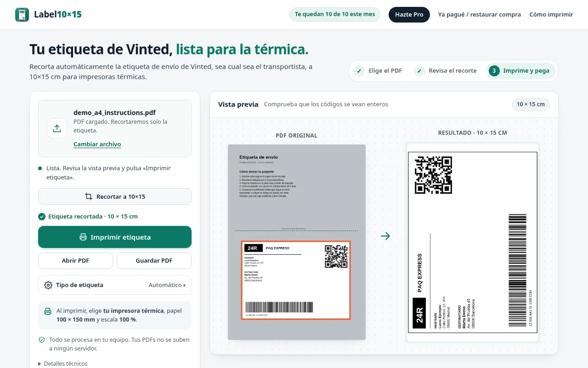Click Ya pagué / restaurar compra
The width and height of the screenshot is (588, 368).
click(480, 14)
